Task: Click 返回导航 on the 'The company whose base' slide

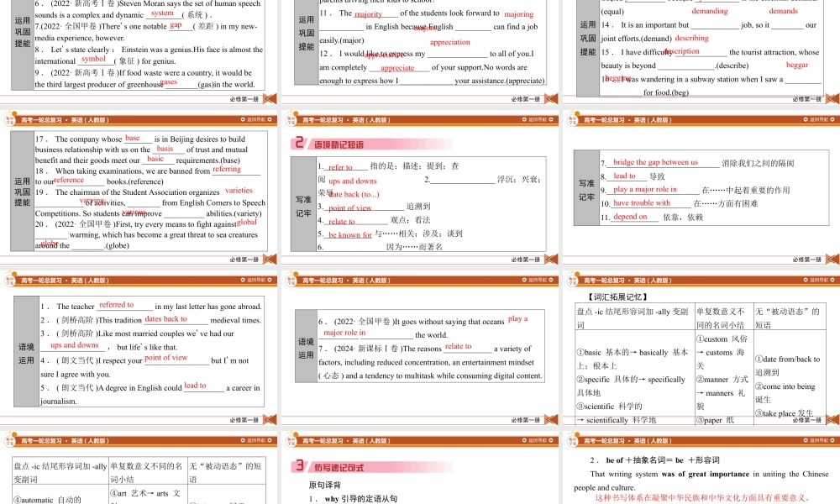Action: pyautogui.click(x=256, y=119)
